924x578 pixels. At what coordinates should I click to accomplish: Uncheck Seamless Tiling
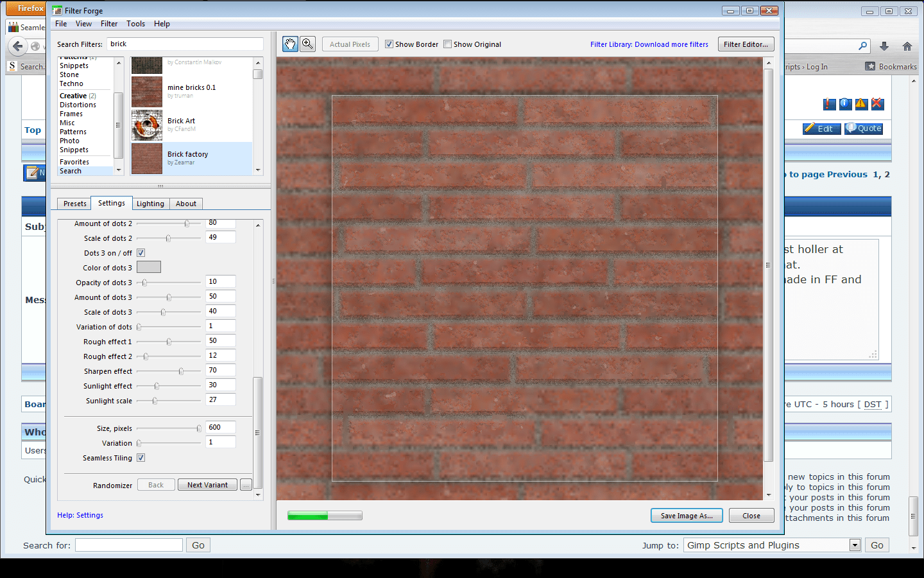[141, 457]
